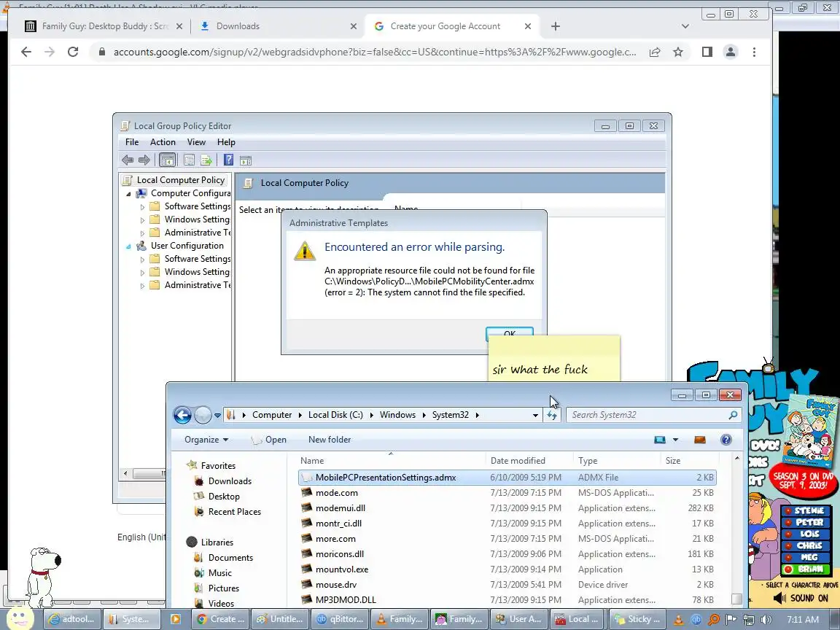Image resolution: width=840 pixels, height=630 pixels.
Task: Click the Brian desktop buddy character
Action: pyautogui.click(x=44, y=577)
